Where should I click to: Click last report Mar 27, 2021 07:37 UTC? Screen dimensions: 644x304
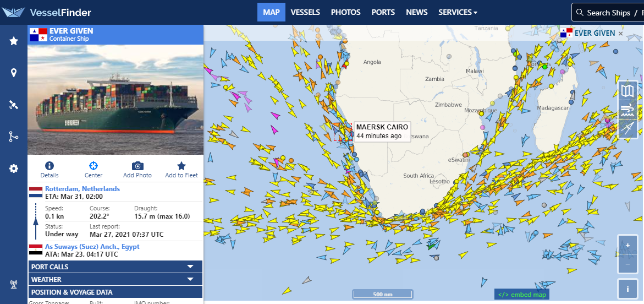pyautogui.click(x=126, y=235)
